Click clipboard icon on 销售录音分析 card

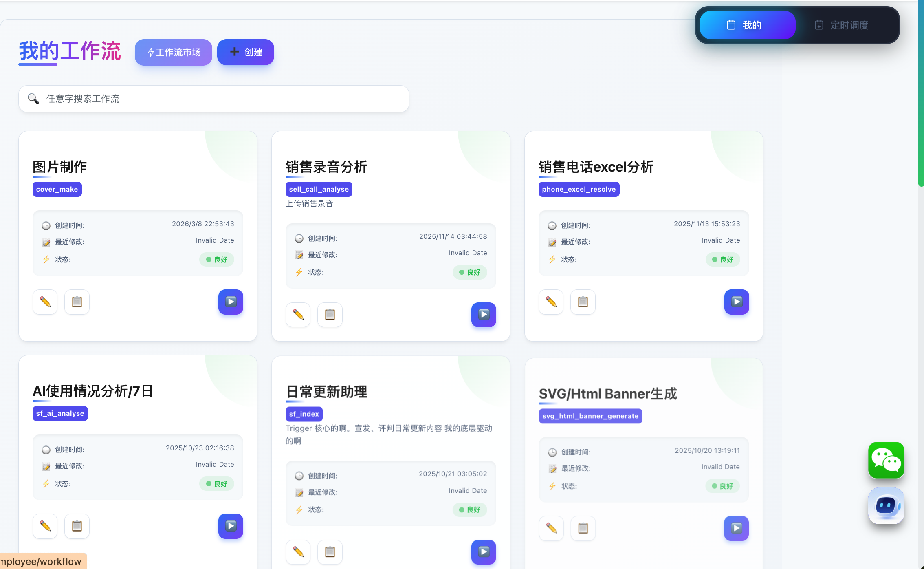pyautogui.click(x=330, y=315)
